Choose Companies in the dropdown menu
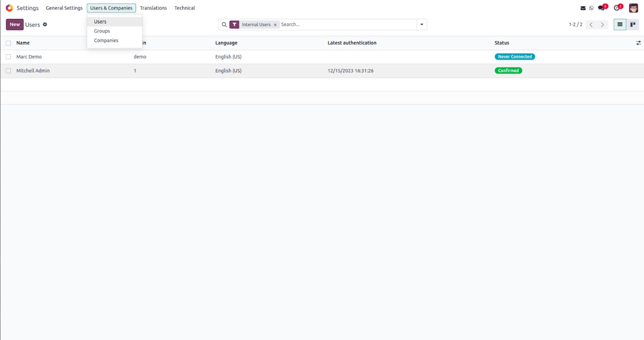The image size is (644, 340). 115,40
